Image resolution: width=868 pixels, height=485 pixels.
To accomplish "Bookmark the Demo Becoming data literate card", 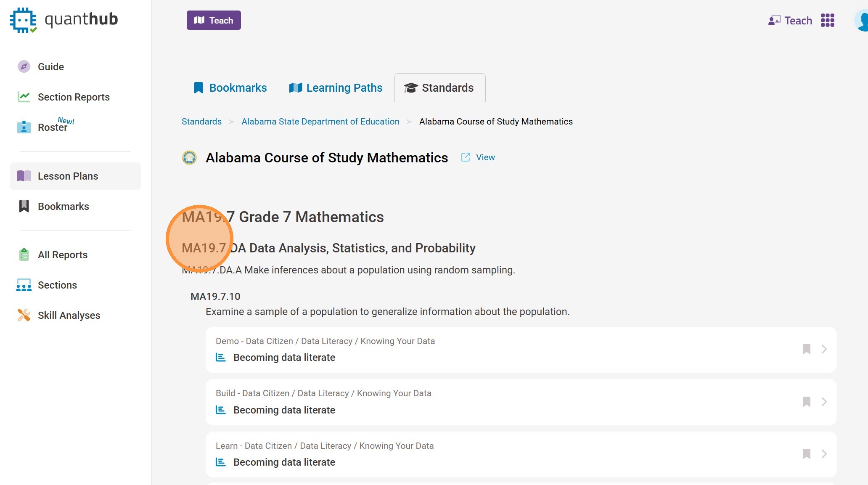I will click(806, 349).
